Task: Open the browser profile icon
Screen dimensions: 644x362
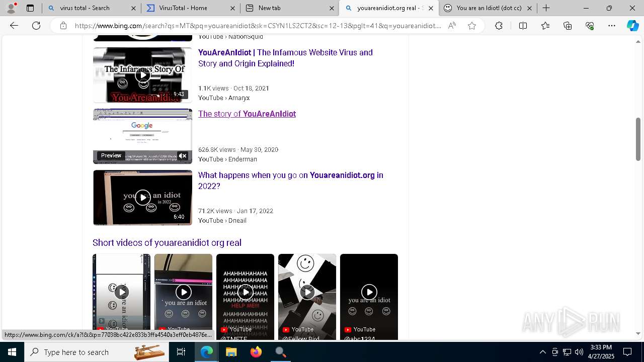Action: pyautogui.click(x=11, y=8)
